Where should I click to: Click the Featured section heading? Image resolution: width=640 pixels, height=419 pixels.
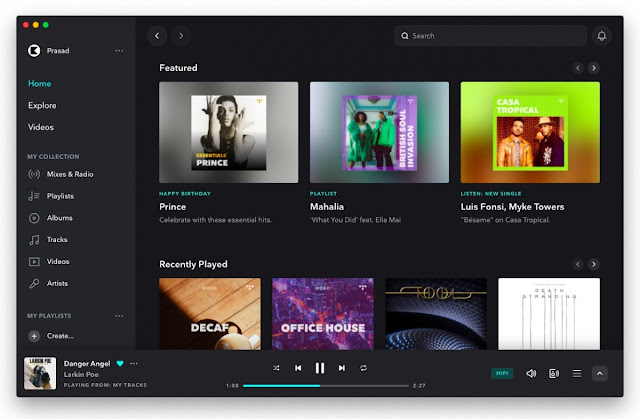pyautogui.click(x=178, y=68)
